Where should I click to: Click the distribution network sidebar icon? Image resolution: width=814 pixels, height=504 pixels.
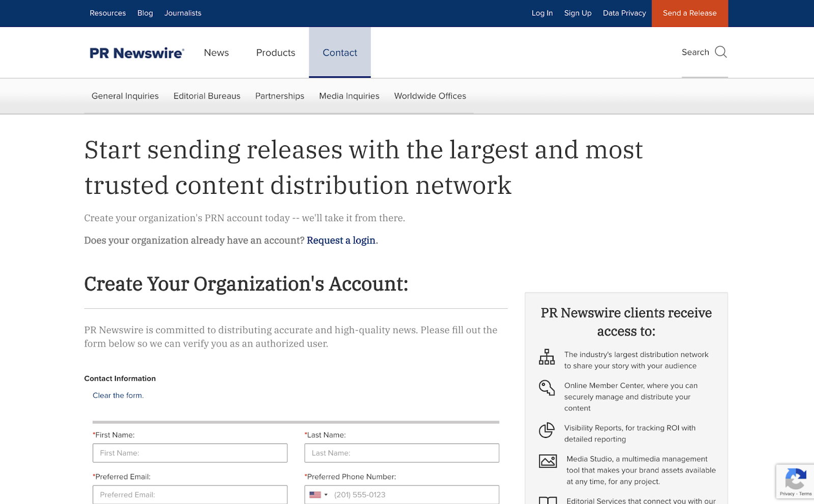[x=547, y=358]
